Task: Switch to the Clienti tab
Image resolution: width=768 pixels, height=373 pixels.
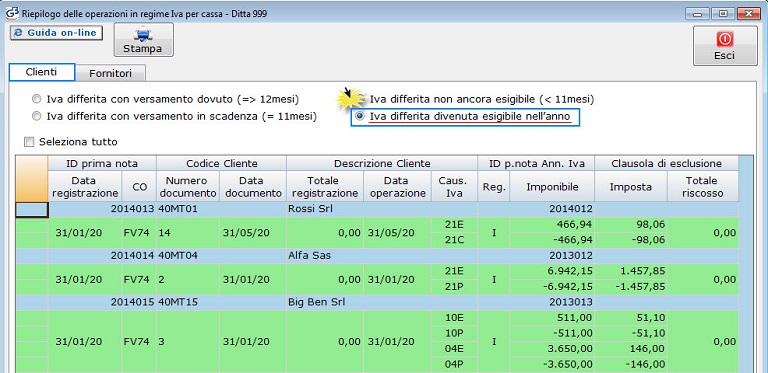Action: pyautogui.click(x=42, y=72)
